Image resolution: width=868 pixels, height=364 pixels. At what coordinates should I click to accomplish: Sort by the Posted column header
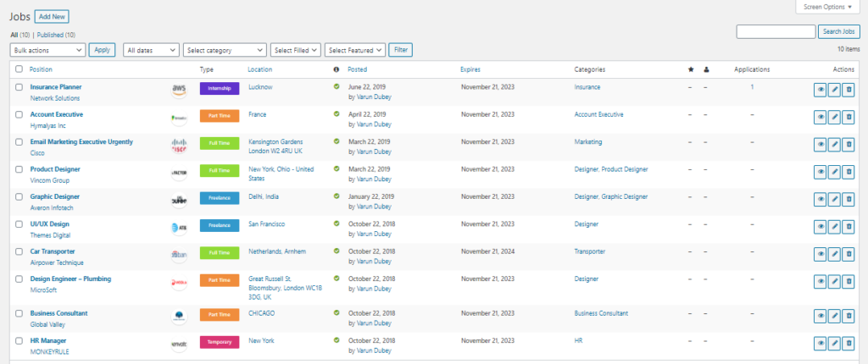coord(357,69)
